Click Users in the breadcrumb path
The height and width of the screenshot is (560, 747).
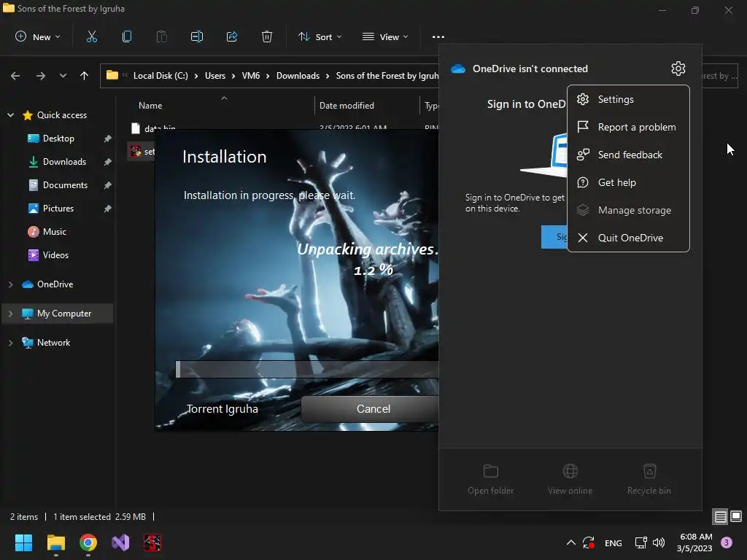215,76
